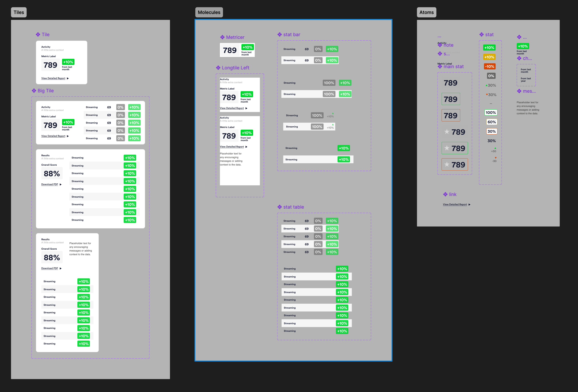Toggle the star in the orange-bordered 789 stat
This screenshot has height=392, width=578.
coord(447,164)
